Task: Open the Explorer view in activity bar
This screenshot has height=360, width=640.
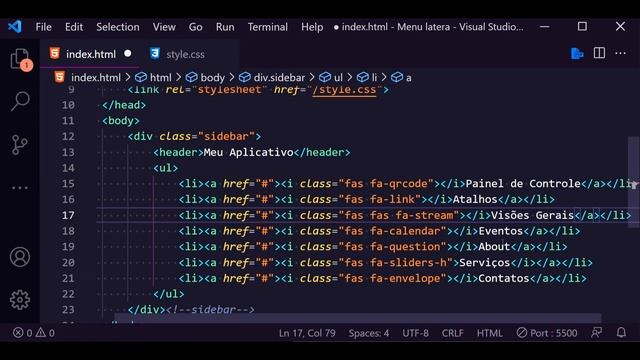Action: pyautogui.click(x=20, y=60)
